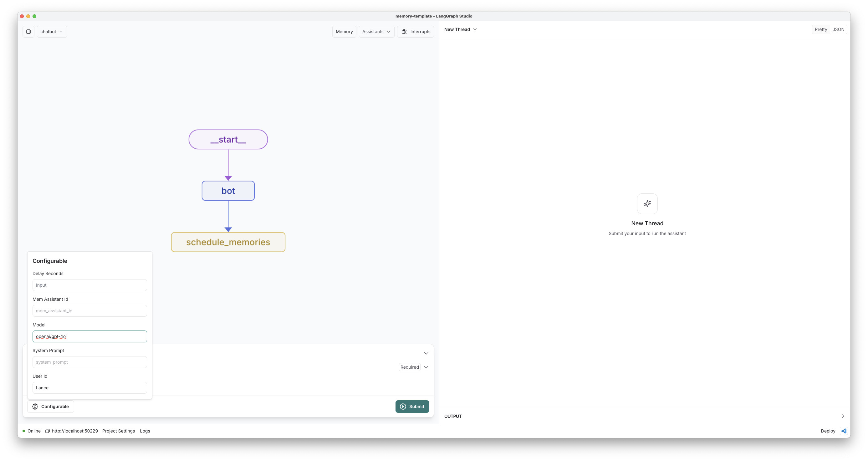The image size is (868, 461).
Task: Click the Delay Seconds input field
Action: point(89,285)
